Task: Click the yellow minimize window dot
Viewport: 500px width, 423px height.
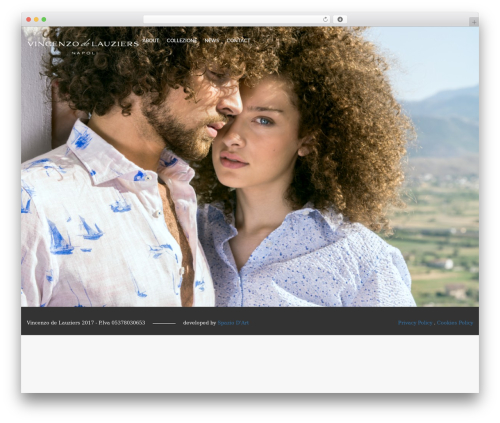Action: pos(36,19)
